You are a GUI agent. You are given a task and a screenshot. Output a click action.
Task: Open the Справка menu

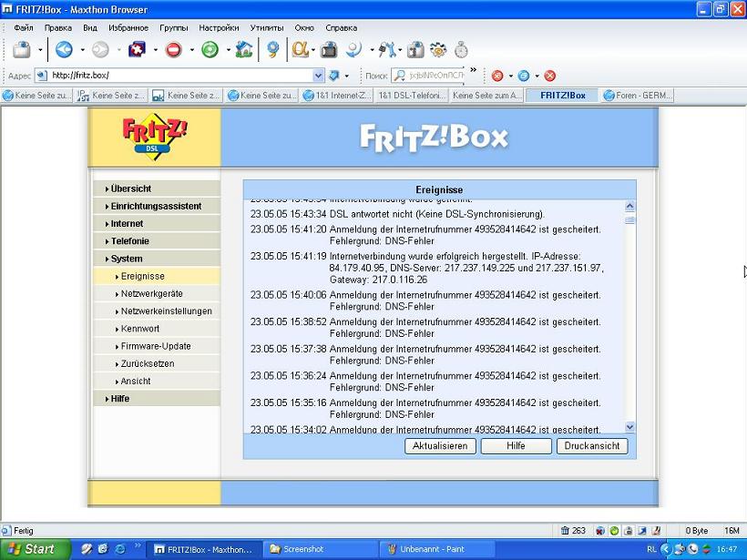point(341,27)
